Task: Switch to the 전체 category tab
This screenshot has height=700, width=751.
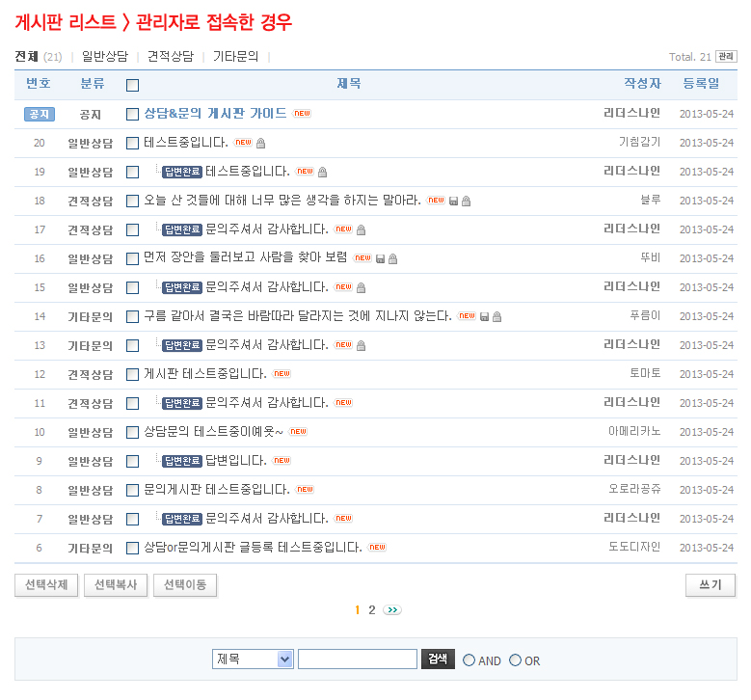Action: tap(26, 57)
